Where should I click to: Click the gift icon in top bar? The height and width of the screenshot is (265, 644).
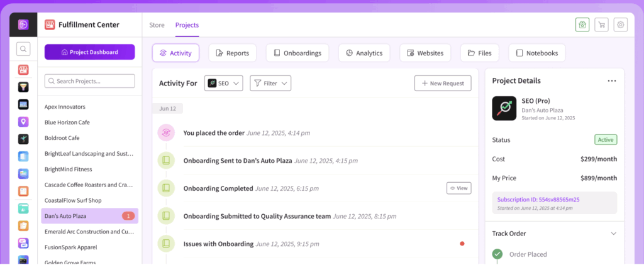(582, 24)
